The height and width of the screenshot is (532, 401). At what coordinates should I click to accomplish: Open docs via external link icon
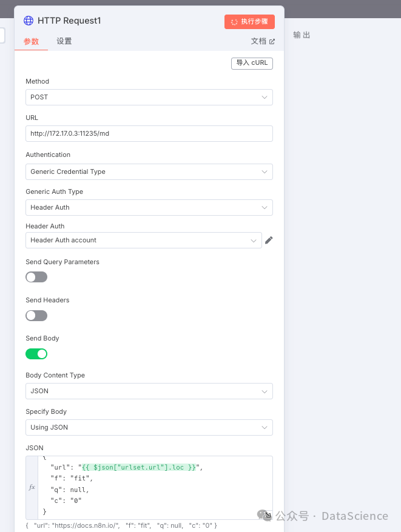click(272, 41)
